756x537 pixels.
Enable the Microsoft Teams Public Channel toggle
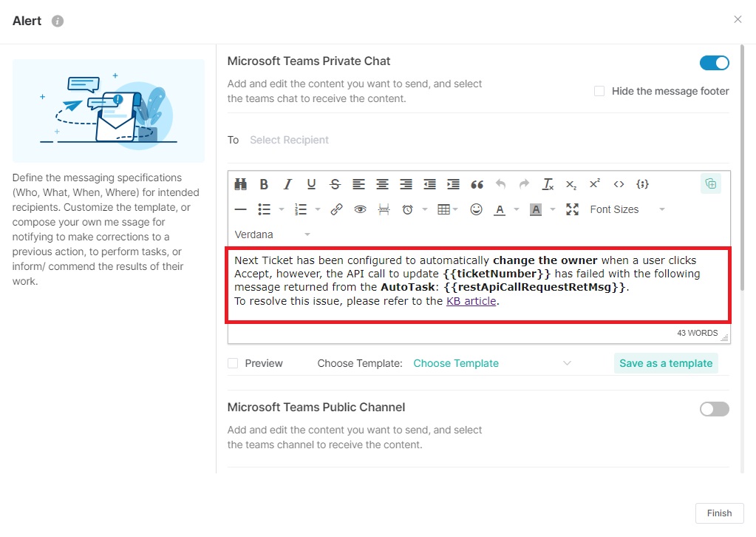pyautogui.click(x=714, y=409)
